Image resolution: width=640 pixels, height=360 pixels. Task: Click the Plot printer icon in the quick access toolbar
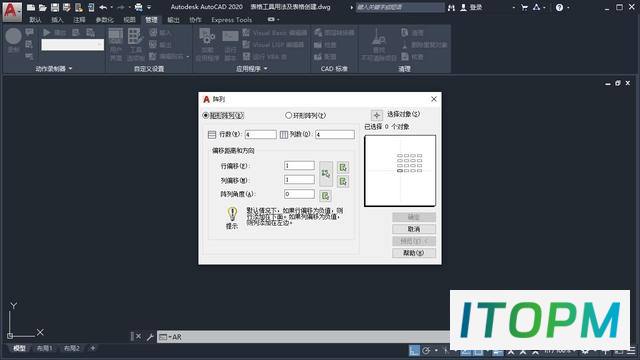139,7
